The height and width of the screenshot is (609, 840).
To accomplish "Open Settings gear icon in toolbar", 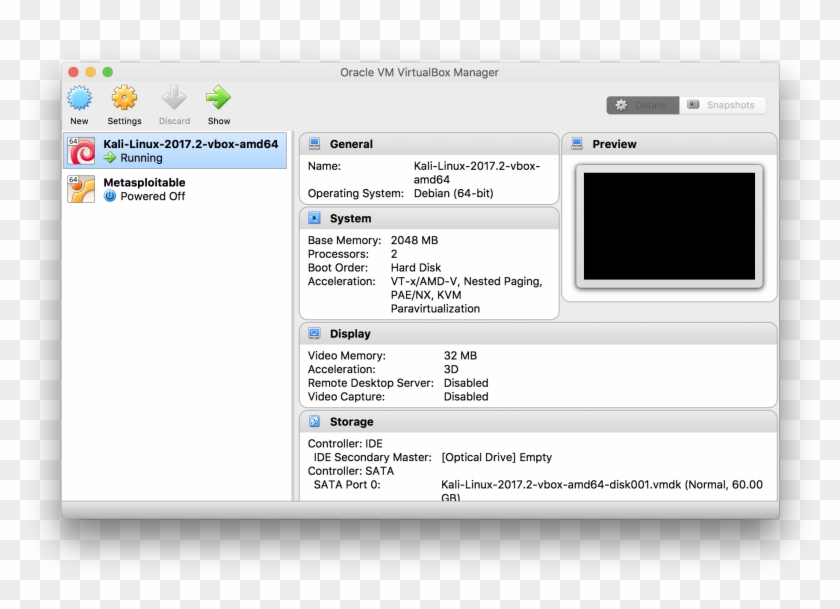I will click(x=124, y=98).
